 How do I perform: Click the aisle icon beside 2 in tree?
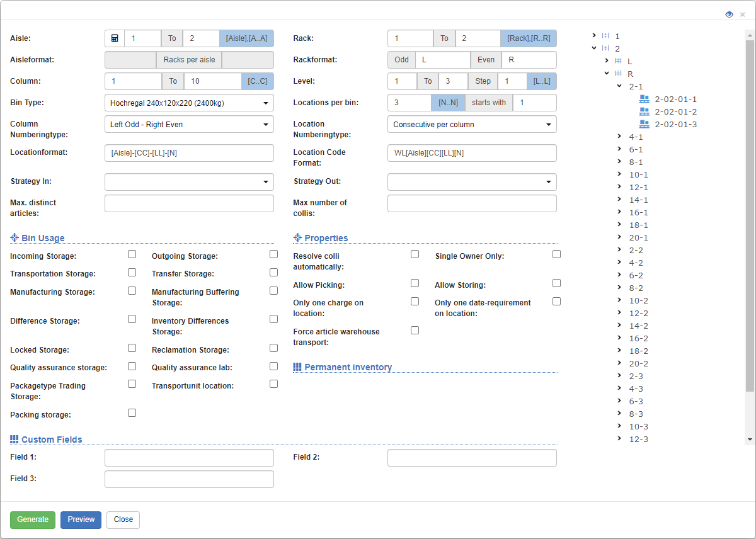[607, 48]
